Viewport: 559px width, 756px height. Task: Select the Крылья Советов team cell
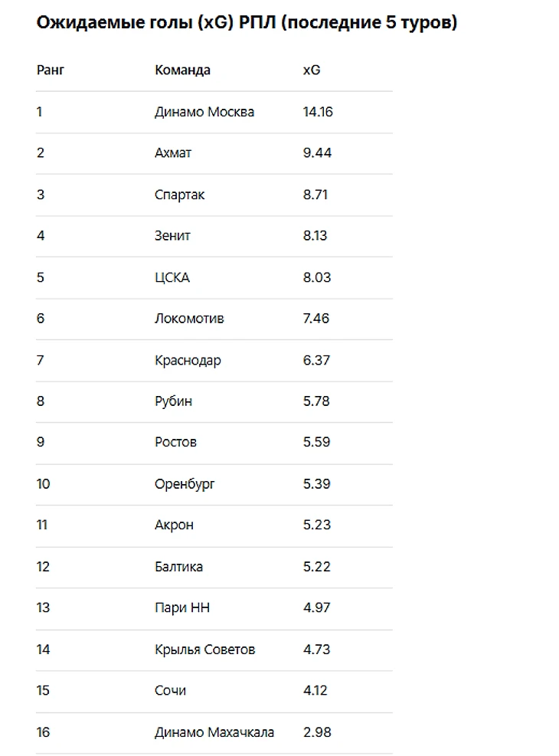204,650
